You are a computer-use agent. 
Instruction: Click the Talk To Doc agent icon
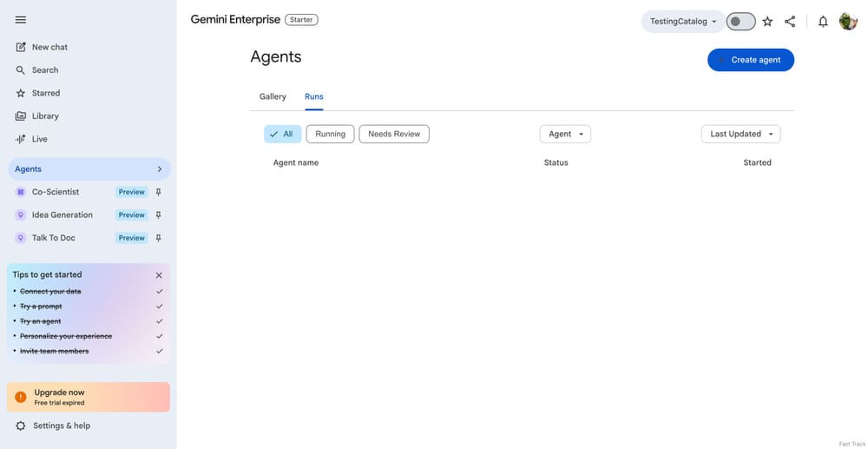tap(21, 238)
